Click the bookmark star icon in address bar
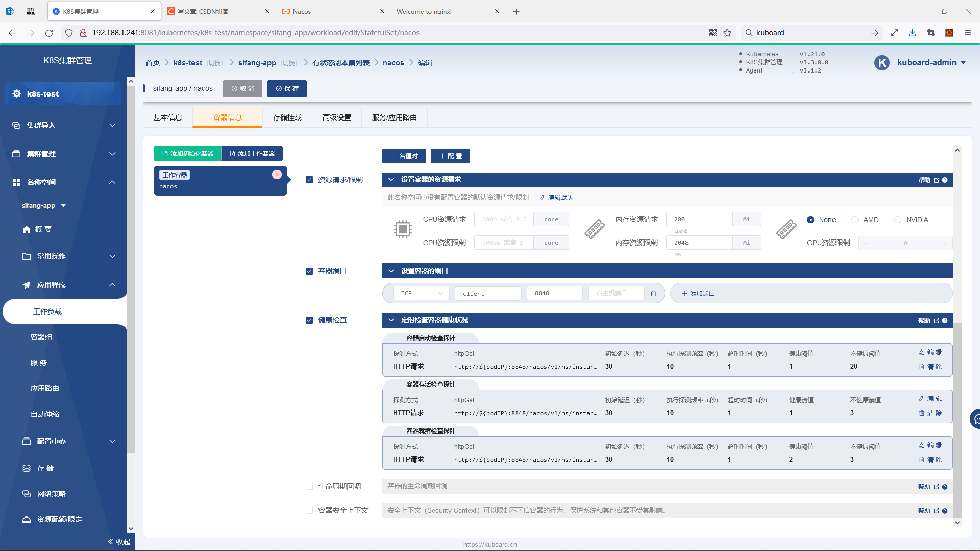The width and height of the screenshot is (980, 551). [727, 33]
